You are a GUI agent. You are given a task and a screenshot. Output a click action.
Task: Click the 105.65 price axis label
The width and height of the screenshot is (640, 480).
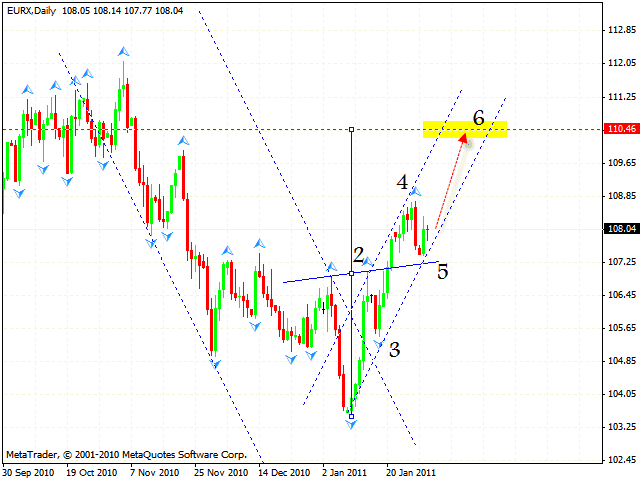(622, 328)
